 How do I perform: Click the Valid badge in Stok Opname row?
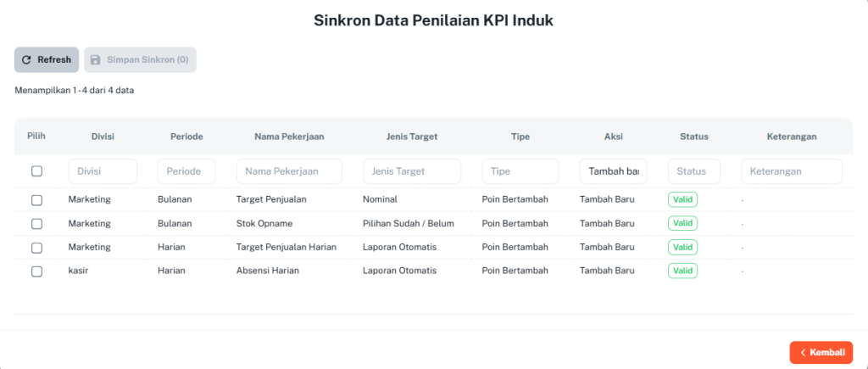coord(682,223)
